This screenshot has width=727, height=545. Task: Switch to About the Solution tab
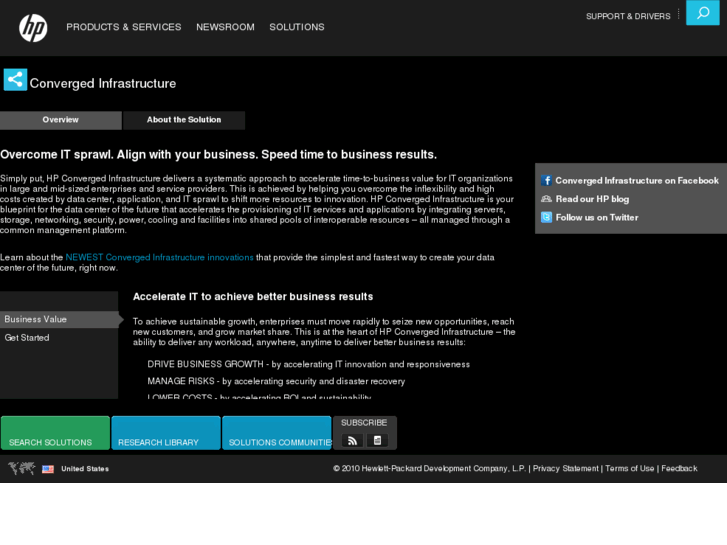(184, 120)
